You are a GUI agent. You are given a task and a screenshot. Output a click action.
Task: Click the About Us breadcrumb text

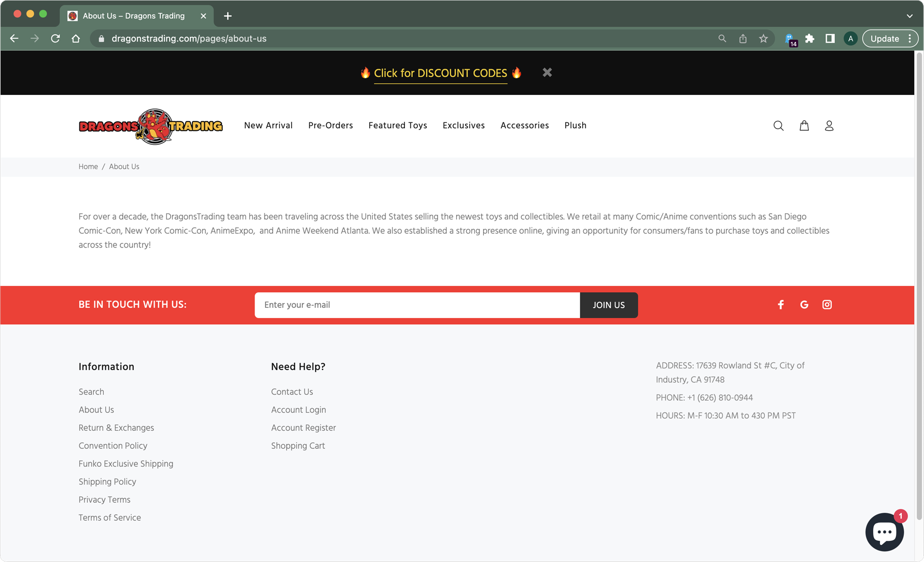click(x=124, y=167)
